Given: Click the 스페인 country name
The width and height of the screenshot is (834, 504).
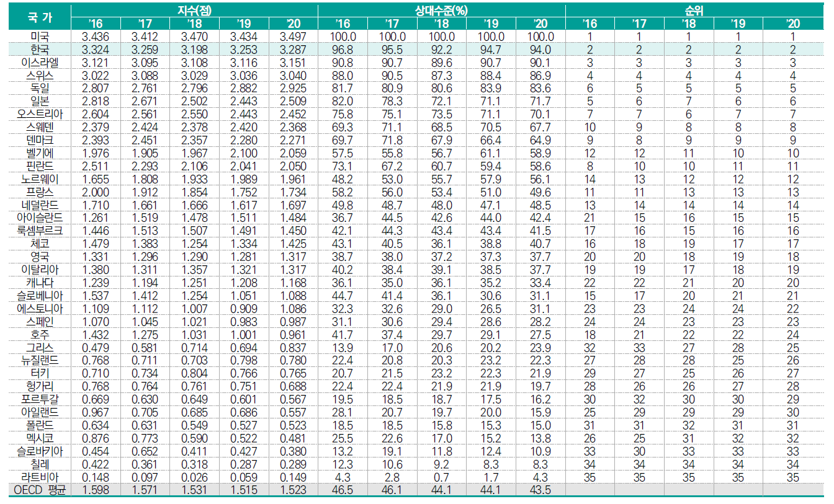Looking at the screenshot, I should tap(40, 321).
